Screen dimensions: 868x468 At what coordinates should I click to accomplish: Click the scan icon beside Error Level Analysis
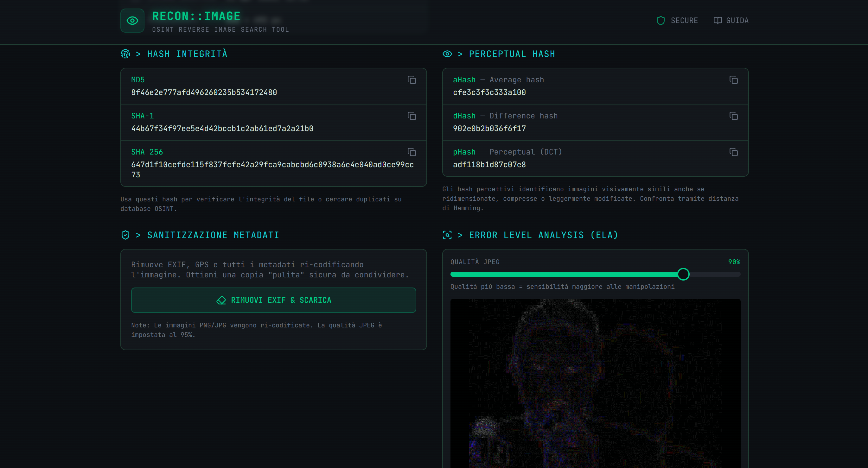pos(447,235)
